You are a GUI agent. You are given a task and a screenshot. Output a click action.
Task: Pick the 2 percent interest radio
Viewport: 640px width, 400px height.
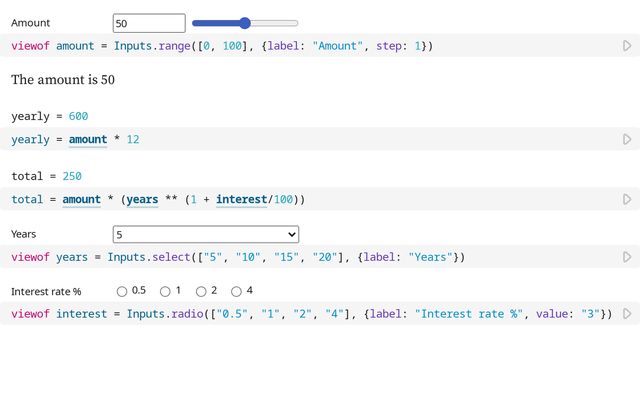[x=201, y=291]
